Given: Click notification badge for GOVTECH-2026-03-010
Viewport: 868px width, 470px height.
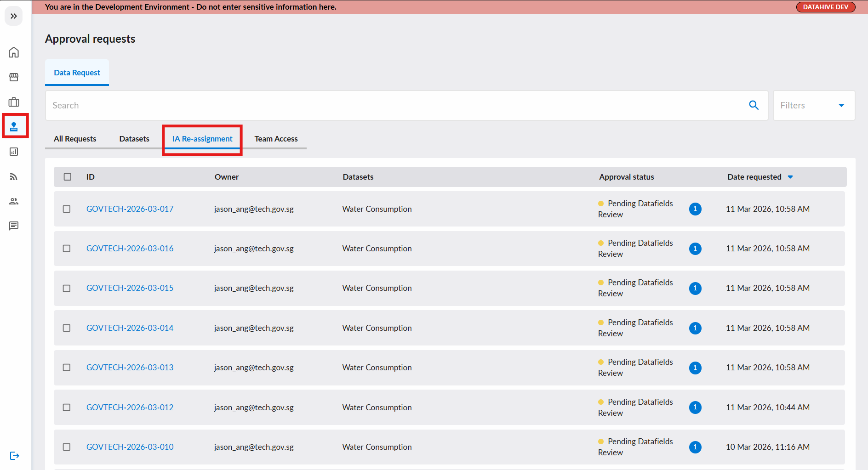Looking at the screenshot, I should coord(695,447).
